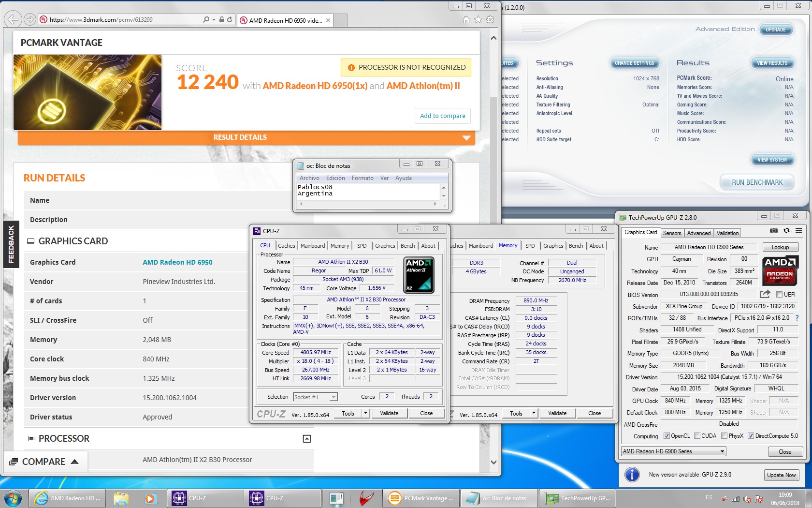Go back in the browser
Image resolution: width=812 pixels, height=508 pixels.
pyautogui.click(x=13, y=19)
